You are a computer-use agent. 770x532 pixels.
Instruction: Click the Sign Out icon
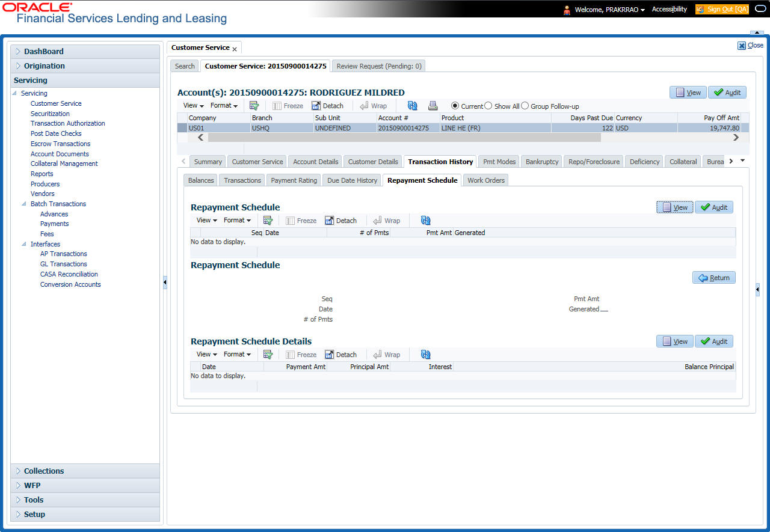click(x=700, y=9)
